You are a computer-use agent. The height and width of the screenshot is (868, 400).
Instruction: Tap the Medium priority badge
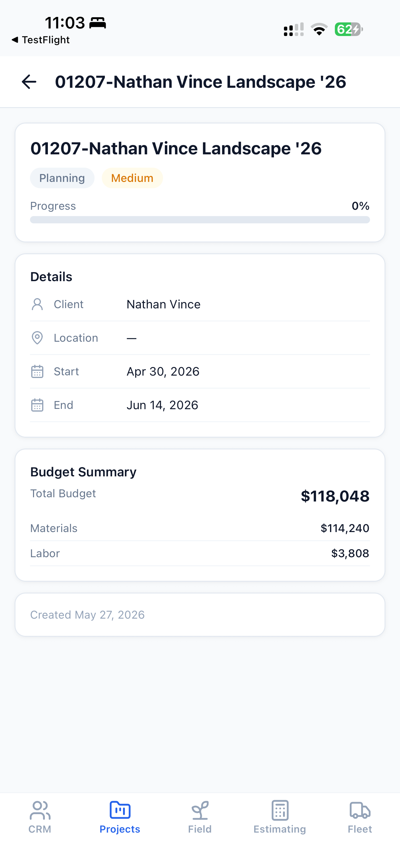pos(132,178)
